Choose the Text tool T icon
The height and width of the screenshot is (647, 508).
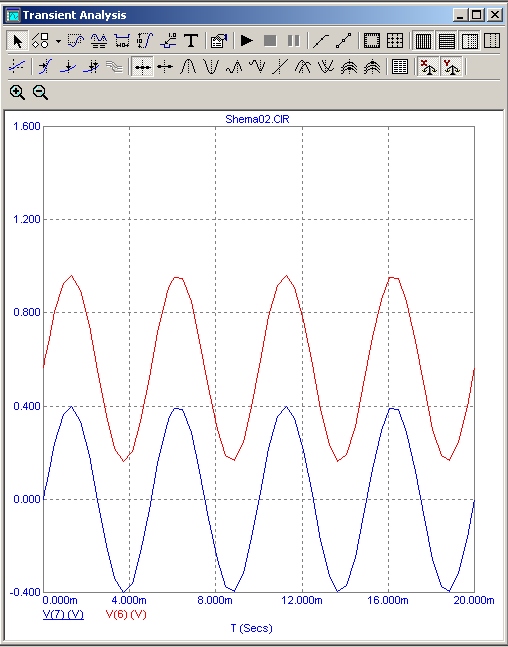[191, 41]
